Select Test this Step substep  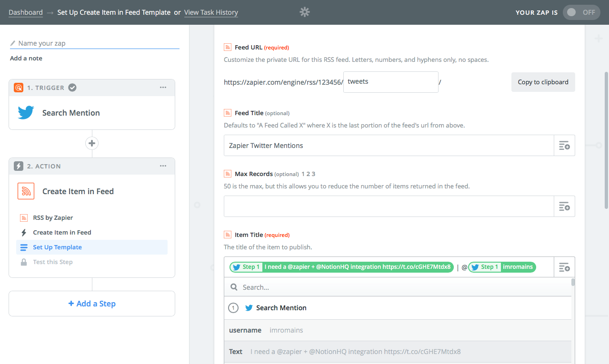coord(53,262)
